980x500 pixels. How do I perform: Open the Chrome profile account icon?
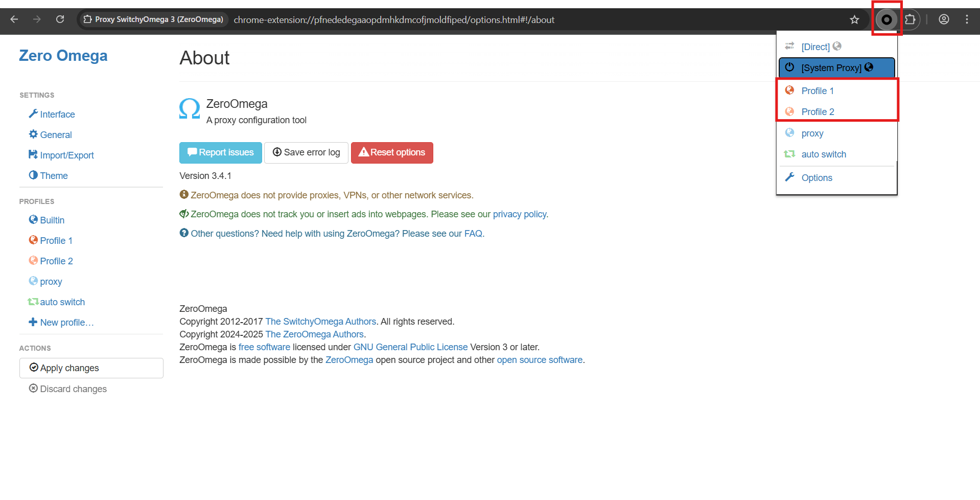tap(944, 19)
